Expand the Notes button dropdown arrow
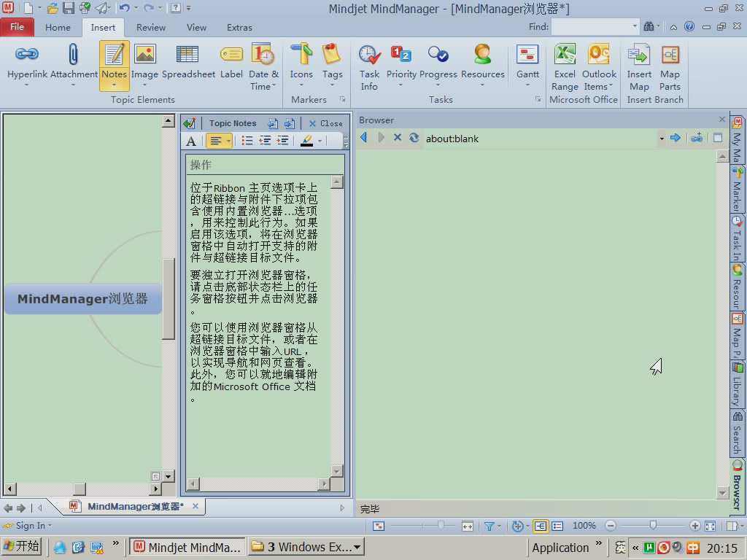 [x=115, y=86]
